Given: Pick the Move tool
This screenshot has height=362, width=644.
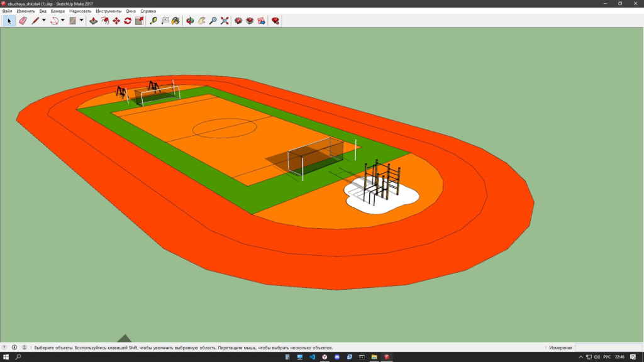Looking at the screenshot, I should tap(116, 21).
